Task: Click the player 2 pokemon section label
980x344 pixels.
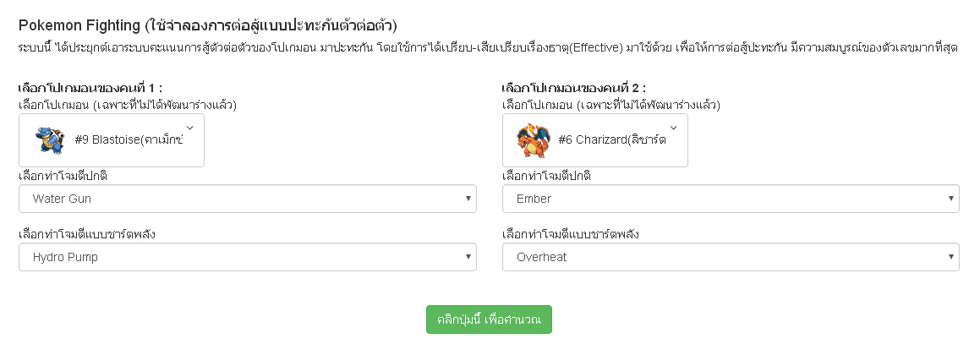Action: coord(574,88)
